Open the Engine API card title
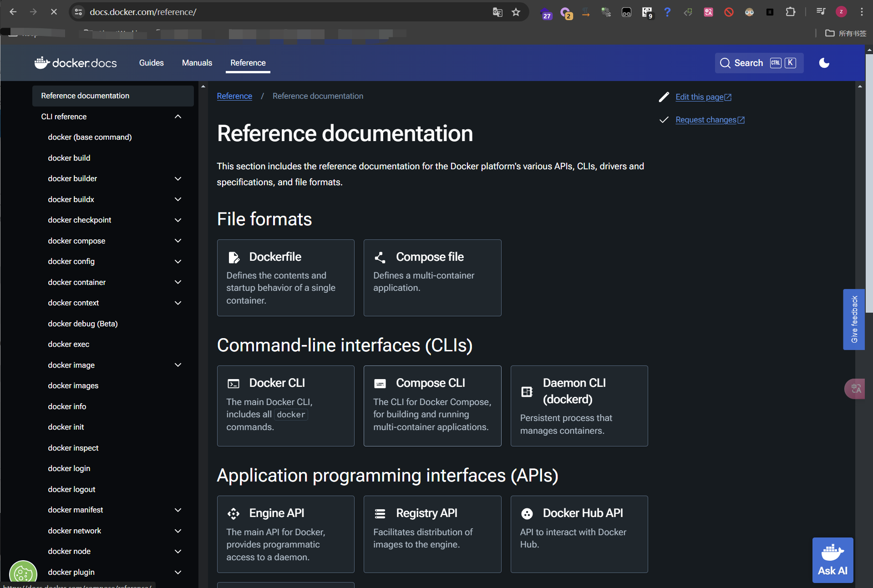Screen dimensions: 873x588 click(276, 513)
